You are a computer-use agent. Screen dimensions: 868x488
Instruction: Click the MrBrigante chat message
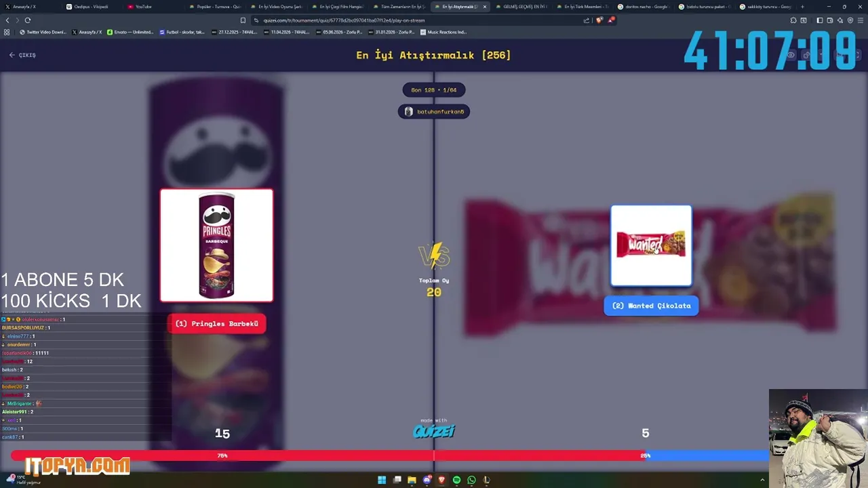[x=22, y=403]
